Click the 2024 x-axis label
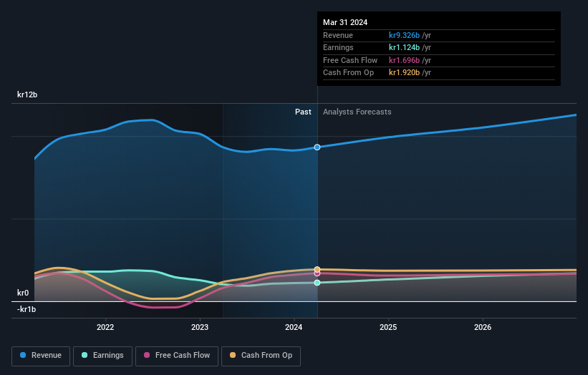588x375 pixels. pyautogui.click(x=294, y=327)
